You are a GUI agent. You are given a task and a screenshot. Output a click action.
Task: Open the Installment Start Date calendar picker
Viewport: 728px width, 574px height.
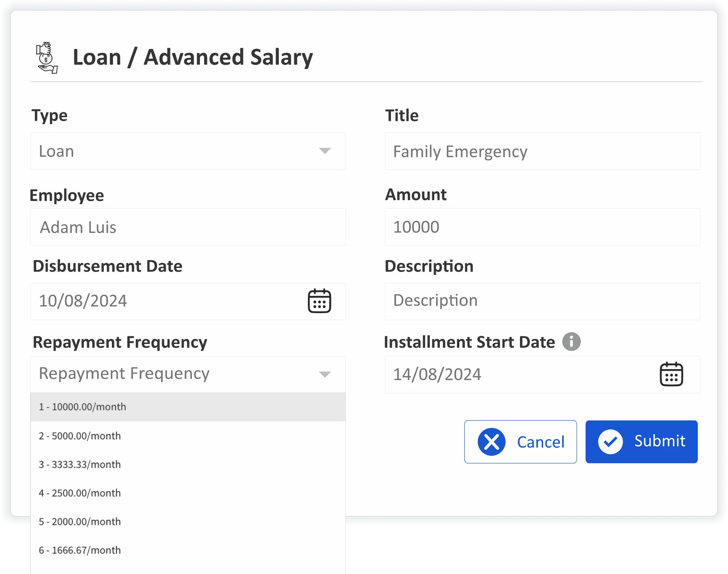[671, 374]
